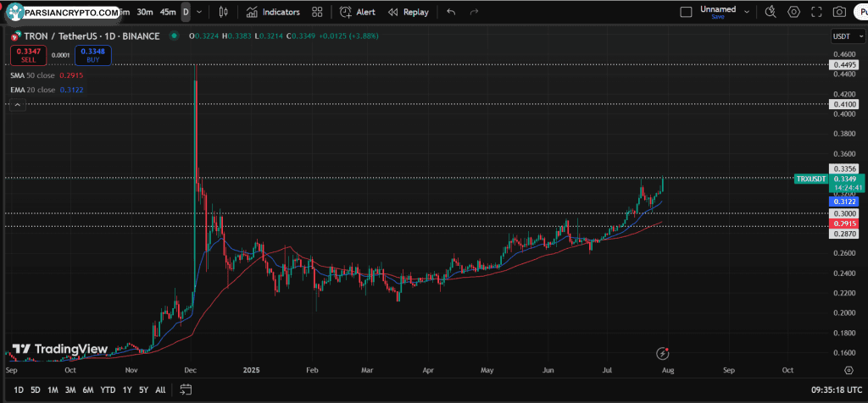The height and width of the screenshot is (403, 868).
Task: Show All data range
Action: pos(160,389)
